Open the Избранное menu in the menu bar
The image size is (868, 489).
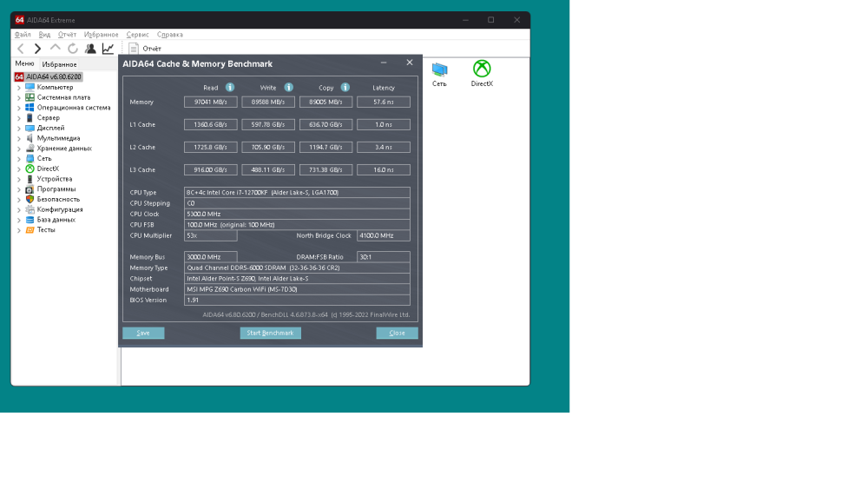(101, 35)
